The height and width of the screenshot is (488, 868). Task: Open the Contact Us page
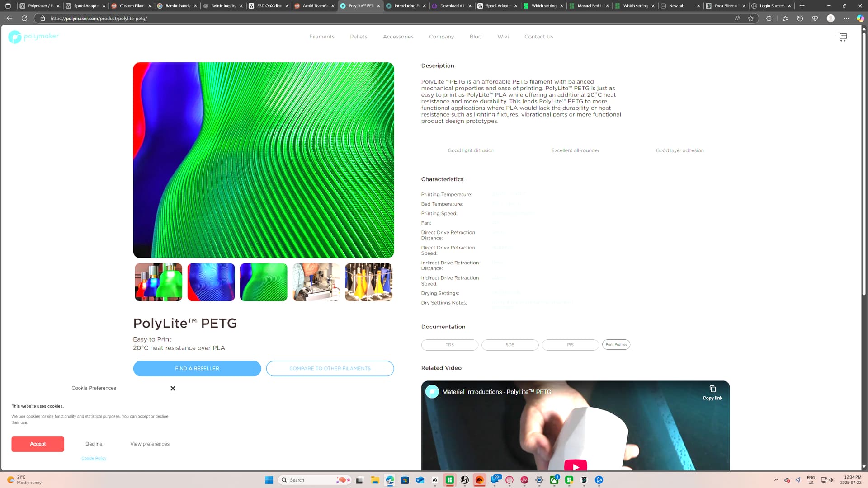538,37
